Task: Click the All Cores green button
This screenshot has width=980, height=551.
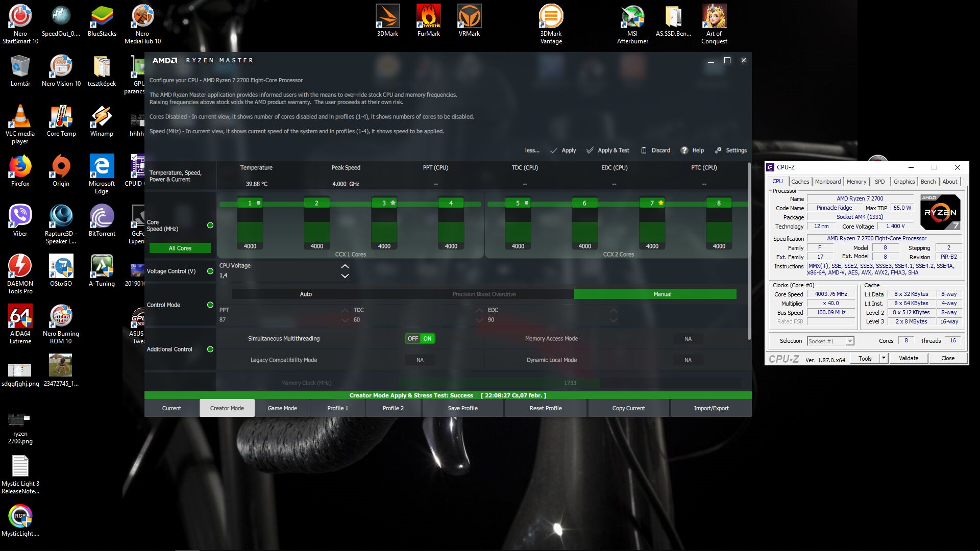Action: 180,248
